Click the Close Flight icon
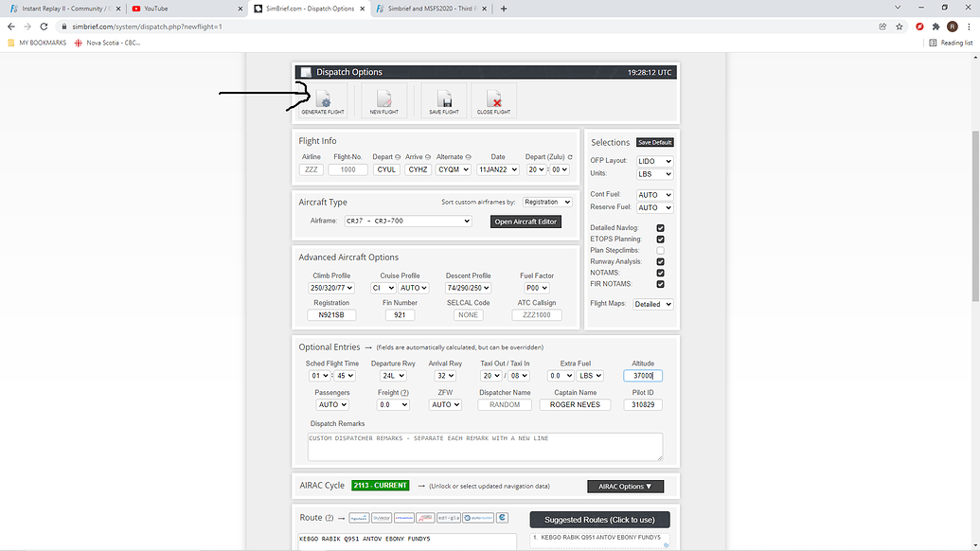This screenshot has width=980, height=551. pos(493,99)
